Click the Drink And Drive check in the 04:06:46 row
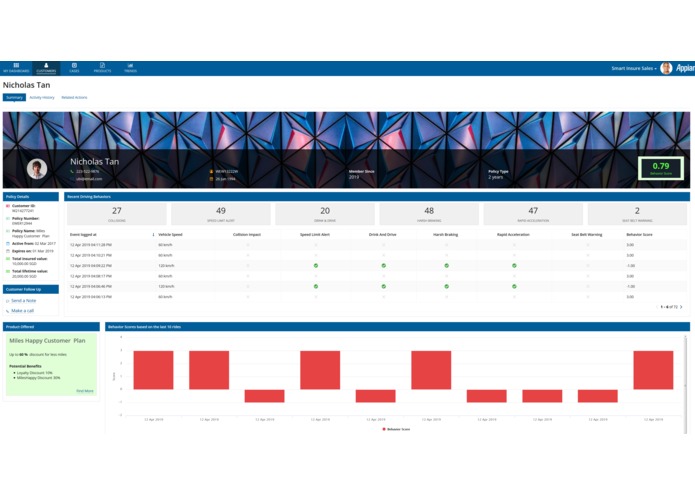Viewport: 695px width, 494px height. pos(384,287)
